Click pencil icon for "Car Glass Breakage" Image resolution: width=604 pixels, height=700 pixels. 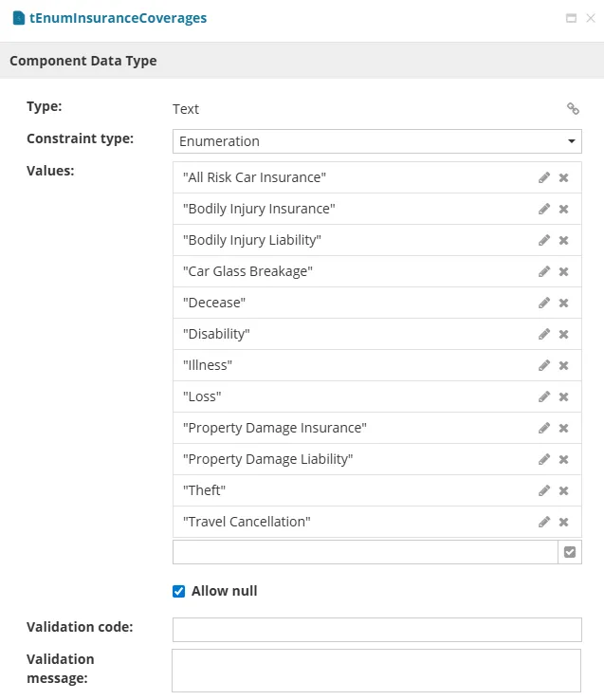[x=544, y=271]
